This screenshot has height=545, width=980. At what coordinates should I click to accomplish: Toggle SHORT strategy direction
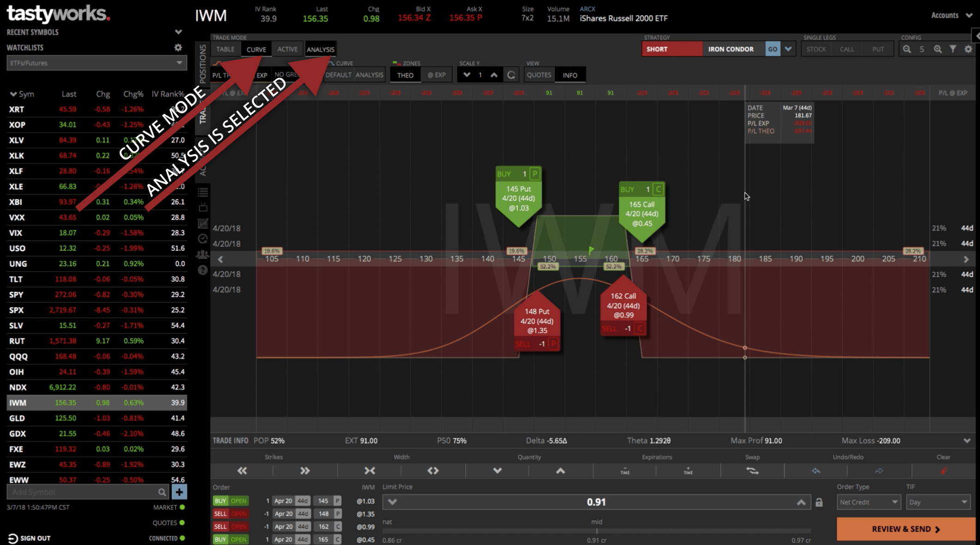tap(672, 49)
